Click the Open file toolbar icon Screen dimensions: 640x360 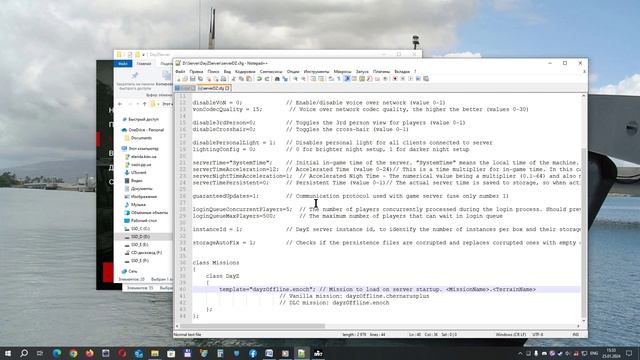click(x=185, y=79)
